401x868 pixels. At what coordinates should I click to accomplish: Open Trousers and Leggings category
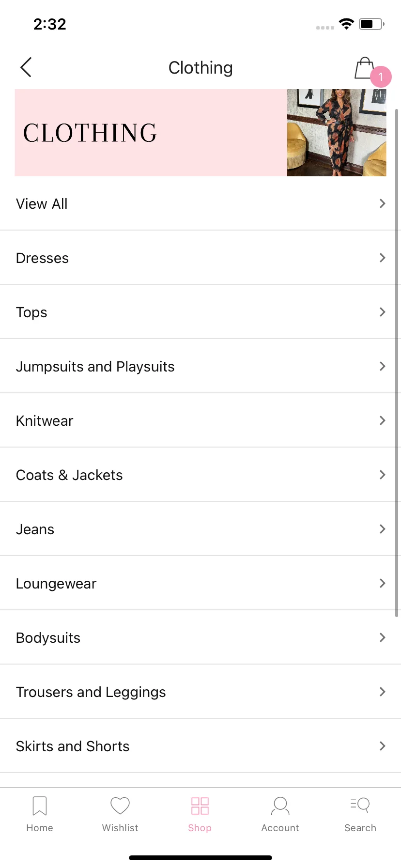(x=91, y=692)
